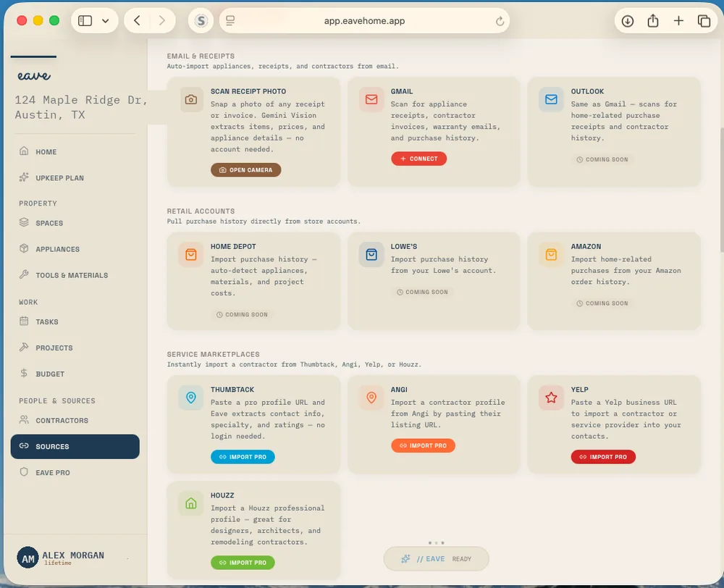Click Lowe's Coming Soon label
Screen dimensions: 724x588
(x=422, y=292)
